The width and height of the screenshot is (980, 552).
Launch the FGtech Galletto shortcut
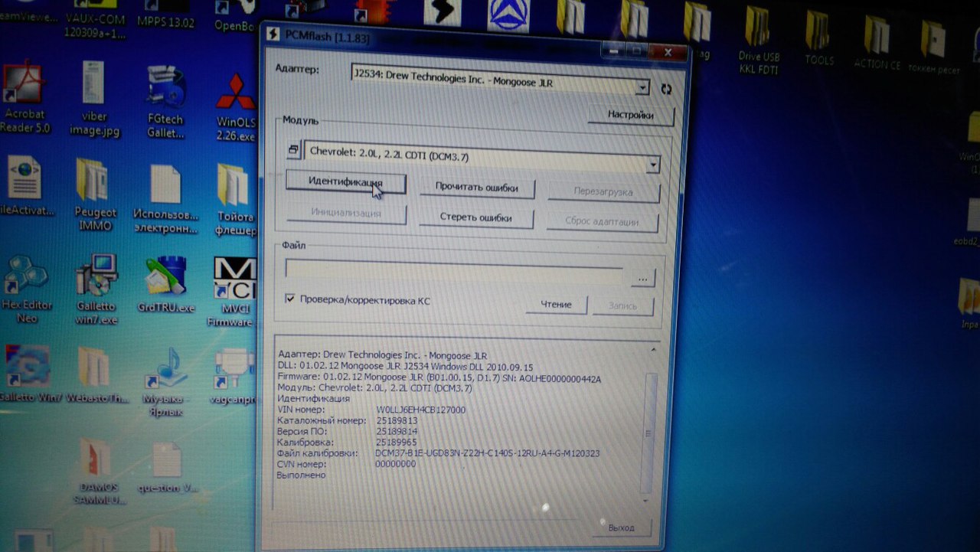coord(166,102)
